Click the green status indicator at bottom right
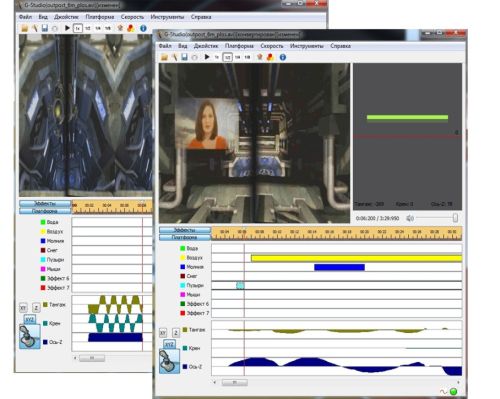Image resolution: width=500 pixels, height=399 pixels. 453,391
